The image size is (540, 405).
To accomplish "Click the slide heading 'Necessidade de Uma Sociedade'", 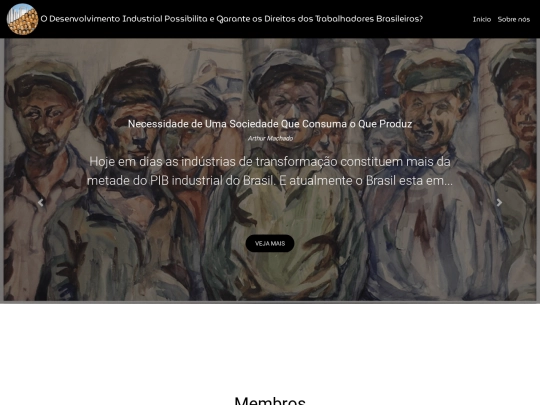I will 270,124.
